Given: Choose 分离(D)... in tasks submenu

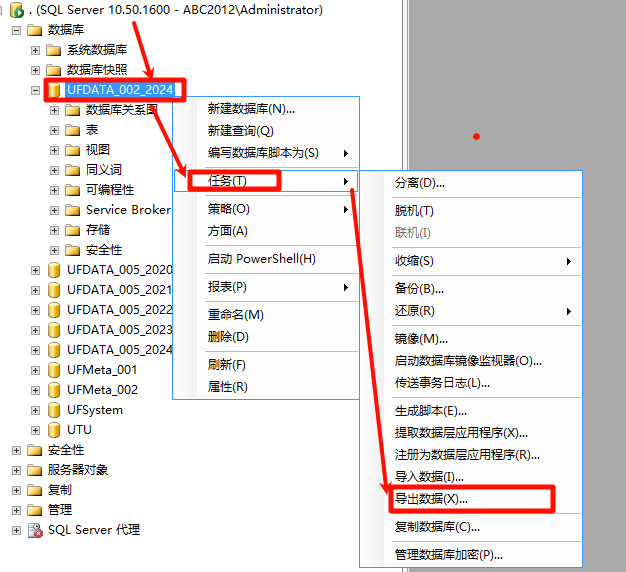Looking at the screenshot, I should click(471, 183).
